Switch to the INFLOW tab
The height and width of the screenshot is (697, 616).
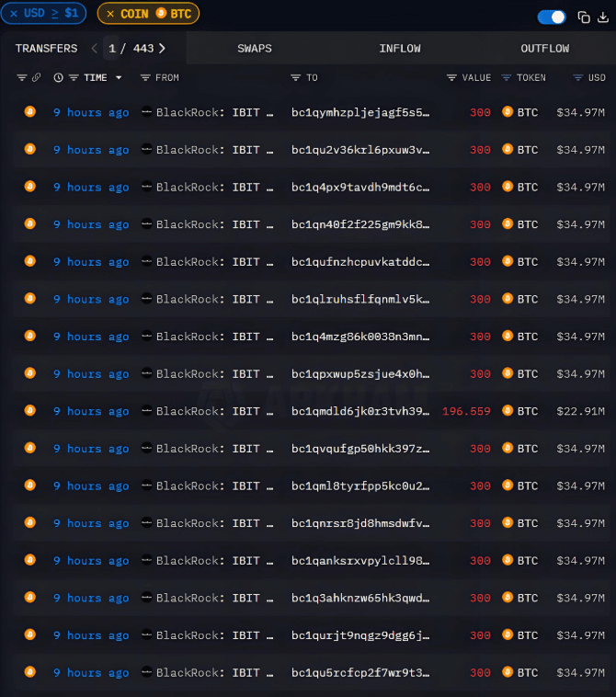pos(400,49)
